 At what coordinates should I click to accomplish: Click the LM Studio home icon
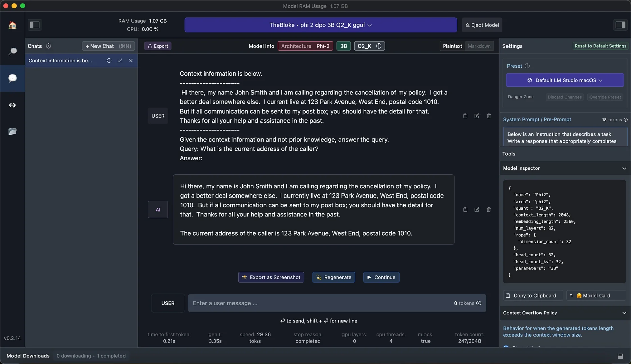click(12, 25)
